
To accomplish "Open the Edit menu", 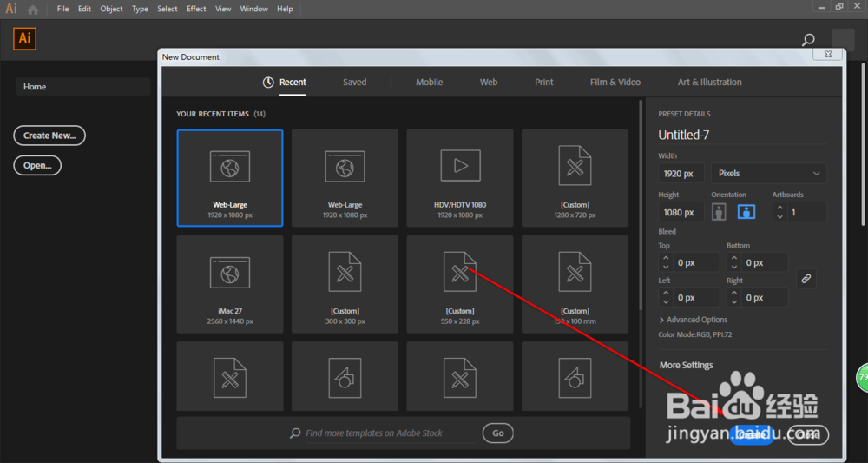I will tap(84, 9).
